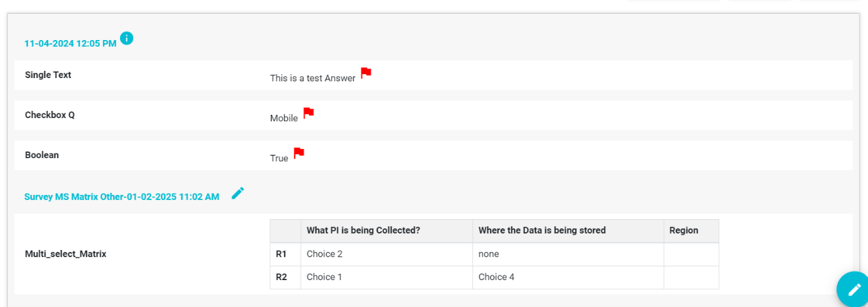This screenshot has width=868, height=307.
Task: Click the pencil icon beside Survey MS Matrix Other
Action: point(238,193)
